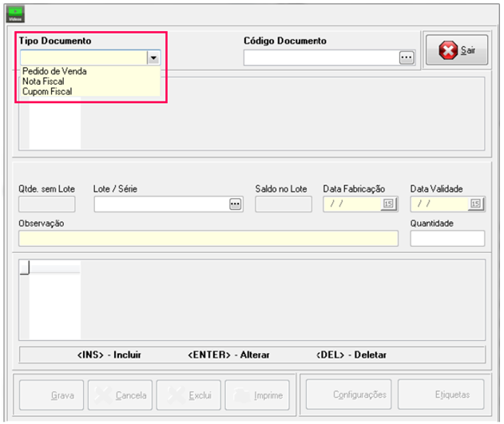Click the Cancela button

click(121, 394)
